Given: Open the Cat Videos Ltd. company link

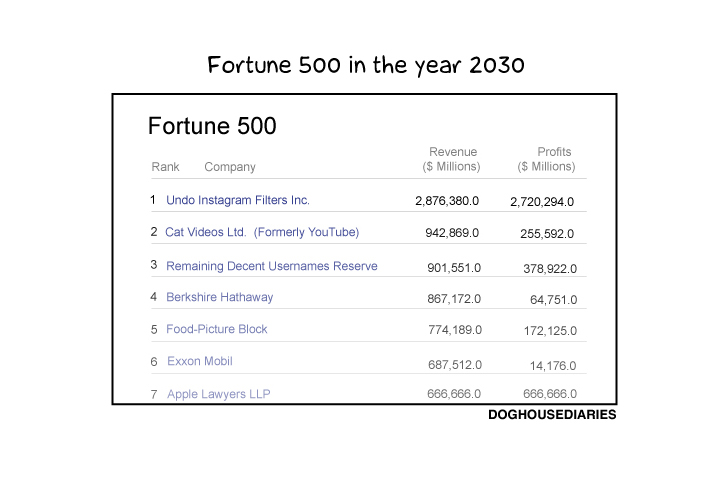Looking at the screenshot, I should tap(262, 232).
